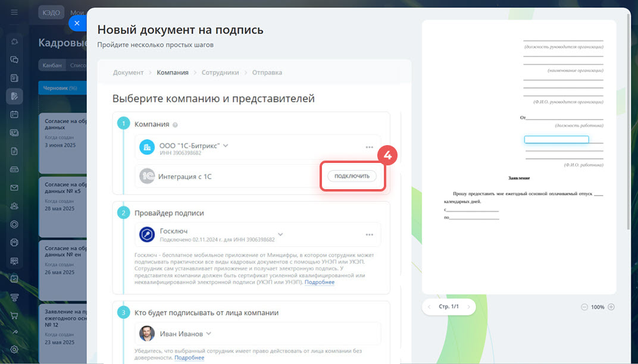Open Подробнее link under signer note

pyautogui.click(x=189, y=358)
